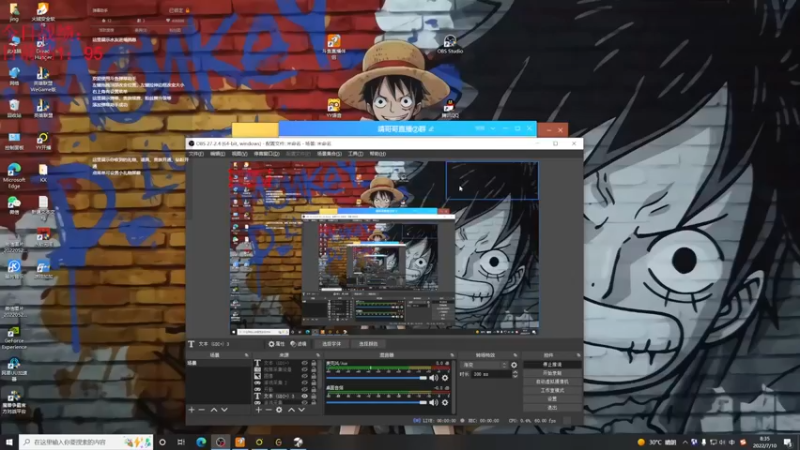
Task: Select the jing folder desktop icon
Action: click(x=14, y=12)
